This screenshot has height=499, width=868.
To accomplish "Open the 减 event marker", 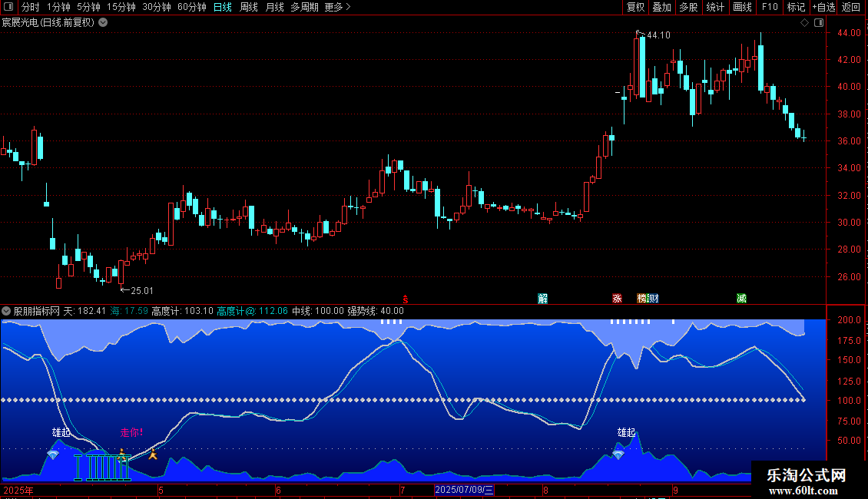I will tap(741, 298).
